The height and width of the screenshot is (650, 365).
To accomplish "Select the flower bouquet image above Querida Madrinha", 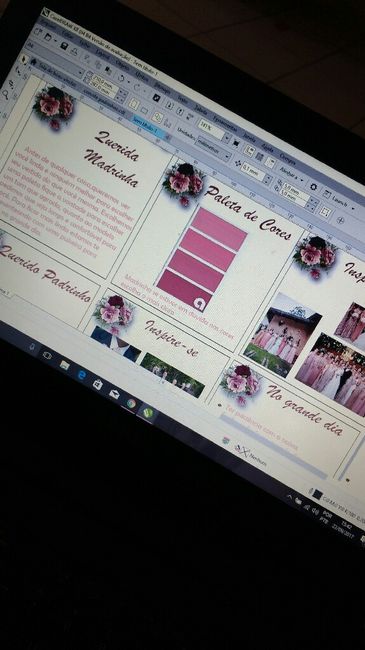I will 55,107.
